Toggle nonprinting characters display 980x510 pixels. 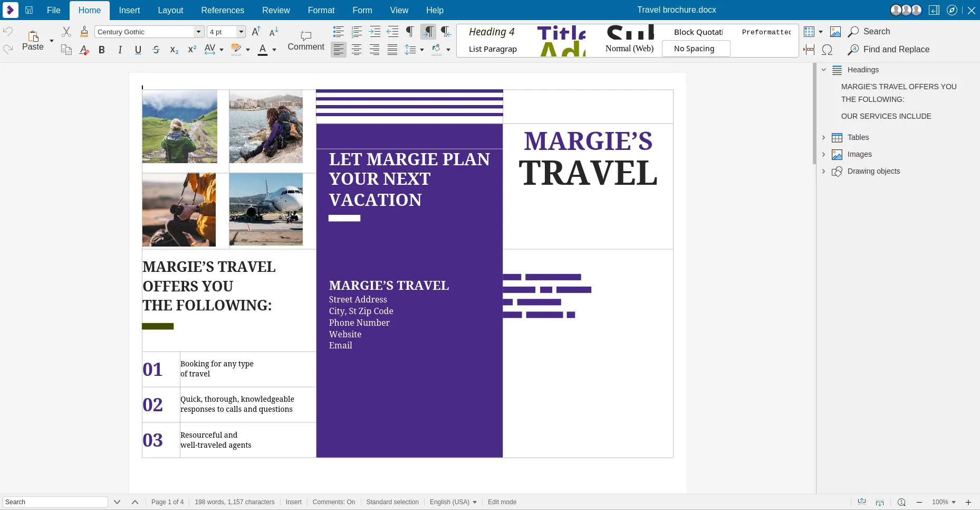coord(410,32)
